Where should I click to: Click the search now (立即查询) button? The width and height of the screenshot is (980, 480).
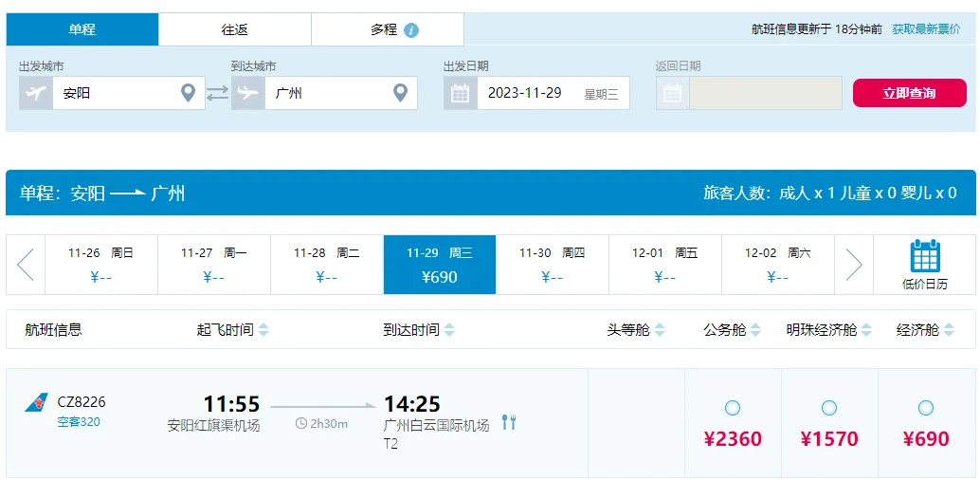click(909, 93)
